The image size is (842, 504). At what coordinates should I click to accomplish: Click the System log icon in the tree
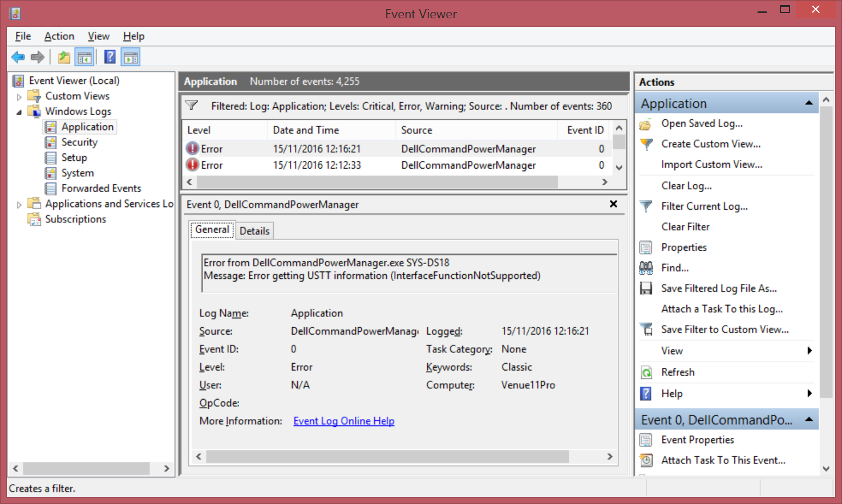pyautogui.click(x=51, y=173)
